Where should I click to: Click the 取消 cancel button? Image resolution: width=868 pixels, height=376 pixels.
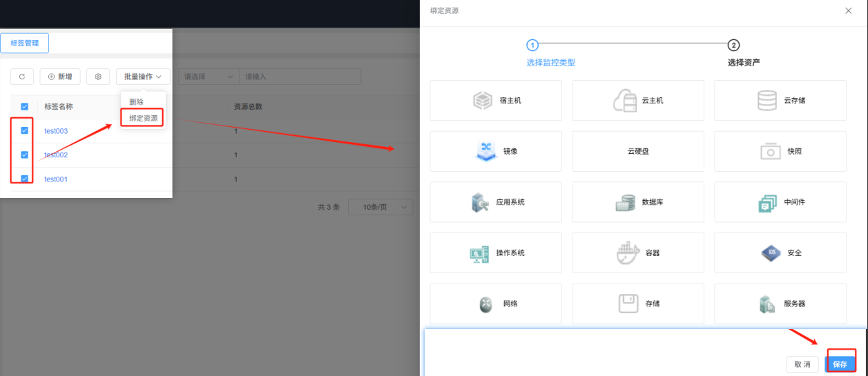click(802, 364)
